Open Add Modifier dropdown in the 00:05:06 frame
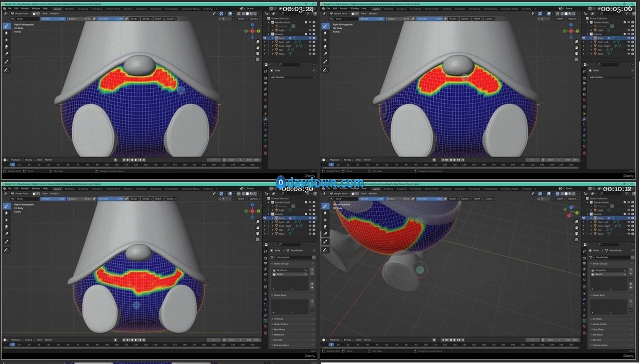The height and width of the screenshot is (364, 640). click(x=612, y=77)
